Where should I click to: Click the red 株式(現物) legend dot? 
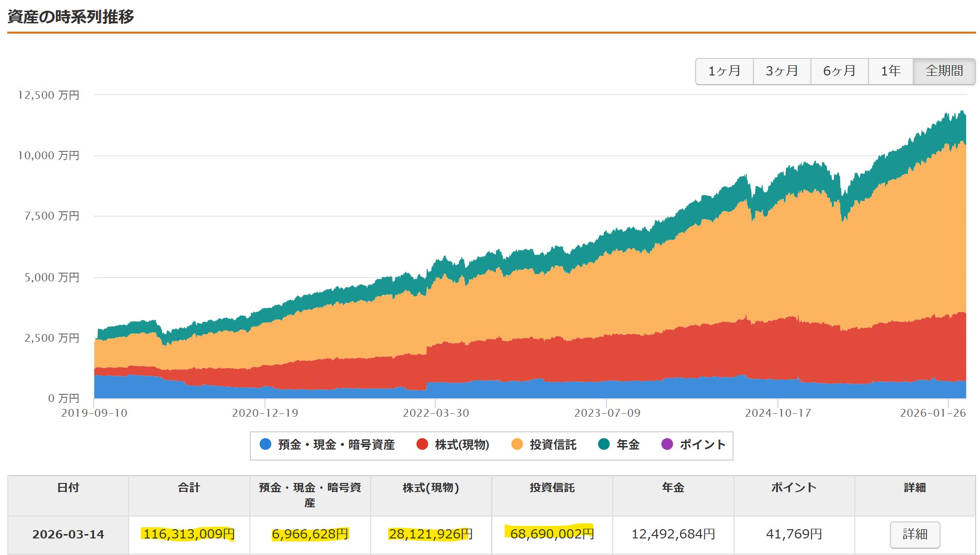coord(422,444)
